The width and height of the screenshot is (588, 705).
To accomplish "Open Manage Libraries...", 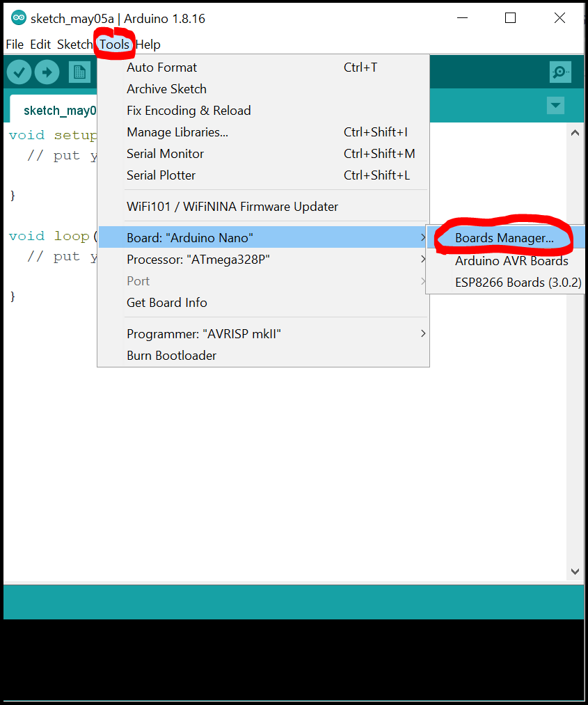I will pos(263,132).
